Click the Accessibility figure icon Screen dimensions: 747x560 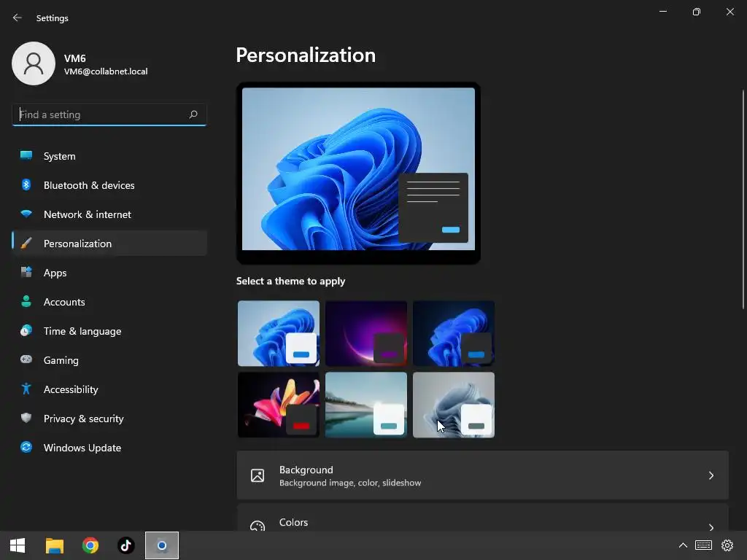click(26, 389)
